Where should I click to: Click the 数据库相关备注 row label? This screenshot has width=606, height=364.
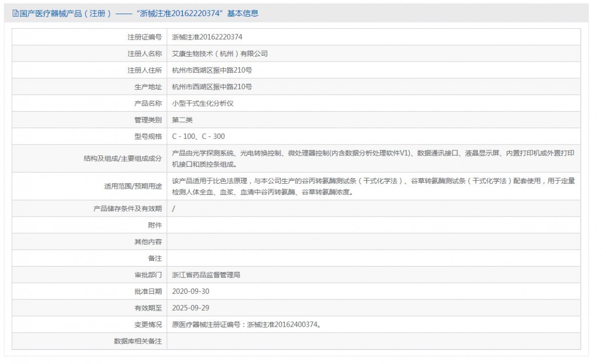[138, 341]
